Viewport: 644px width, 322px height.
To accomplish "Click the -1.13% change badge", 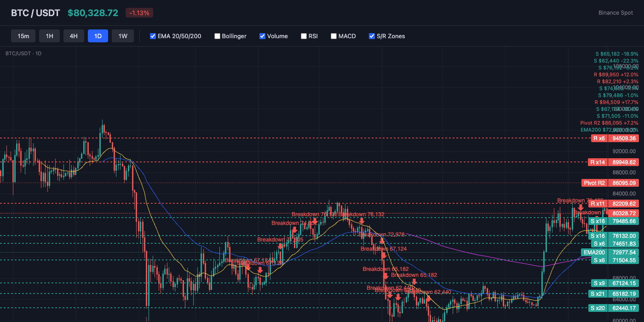I will coord(139,13).
